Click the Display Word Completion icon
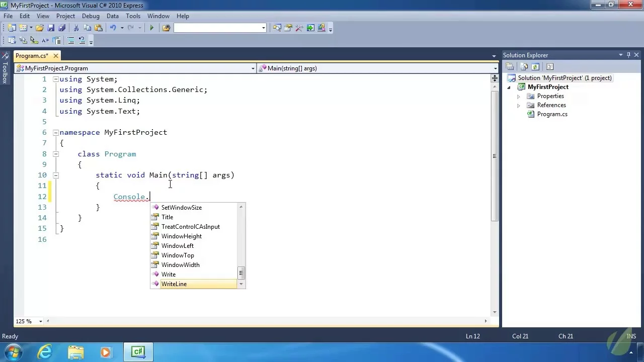644x362 pixels. click(45, 41)
